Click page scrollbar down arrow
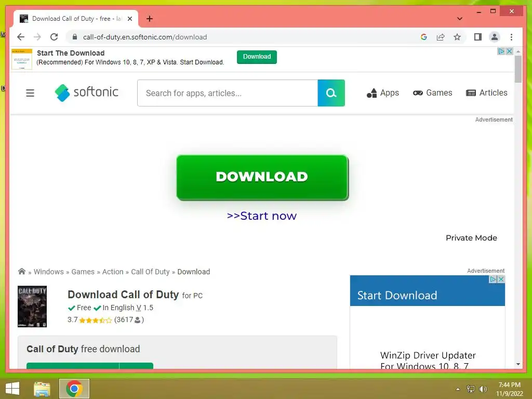Viewport: 532px width, 399px height. coord(518,364)
